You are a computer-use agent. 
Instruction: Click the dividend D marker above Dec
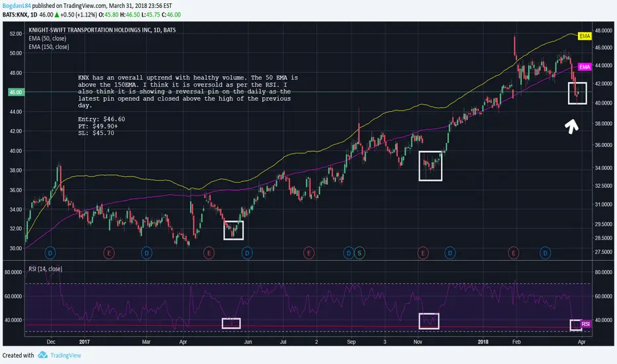[x=50, y=253]
